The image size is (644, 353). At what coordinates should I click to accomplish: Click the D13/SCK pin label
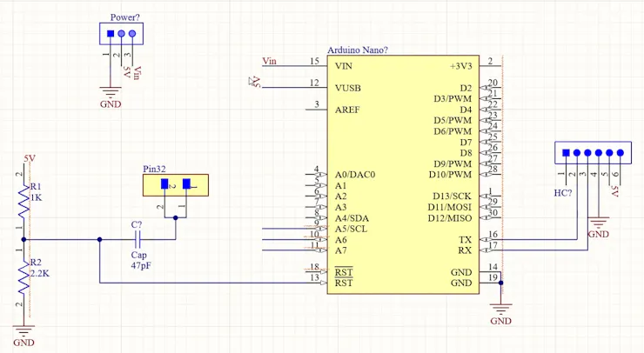(x=452, y=196)
